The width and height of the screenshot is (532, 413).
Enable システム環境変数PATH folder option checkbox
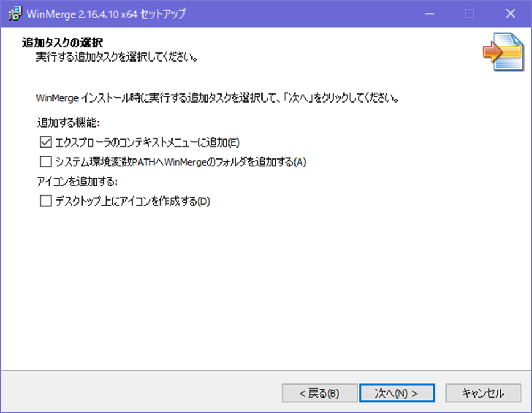(46, 162)
